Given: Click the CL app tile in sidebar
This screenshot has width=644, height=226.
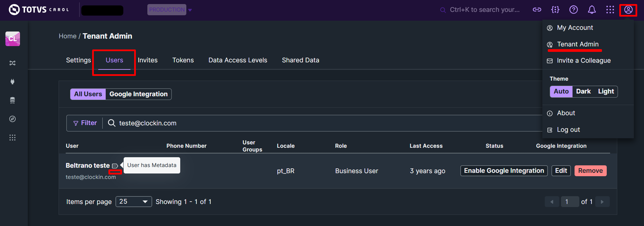Looking at the screenshot, I should click(x=13, y=39).
